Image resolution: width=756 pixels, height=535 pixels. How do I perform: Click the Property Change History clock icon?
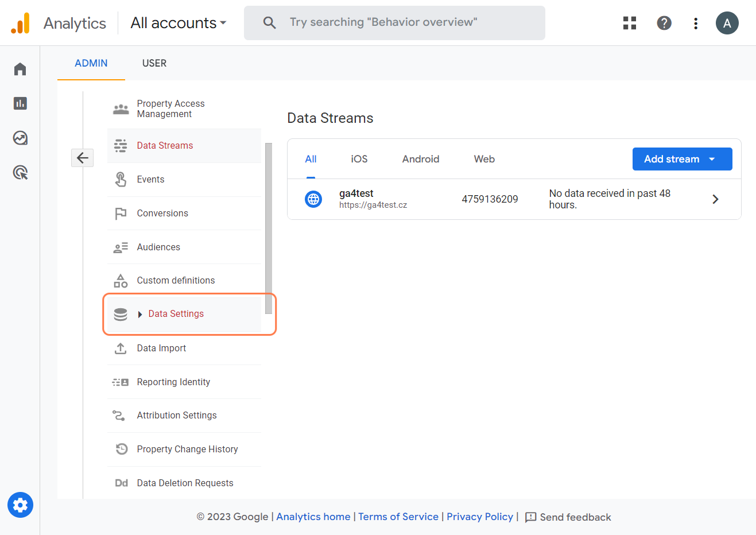click(x=122, y=449)
